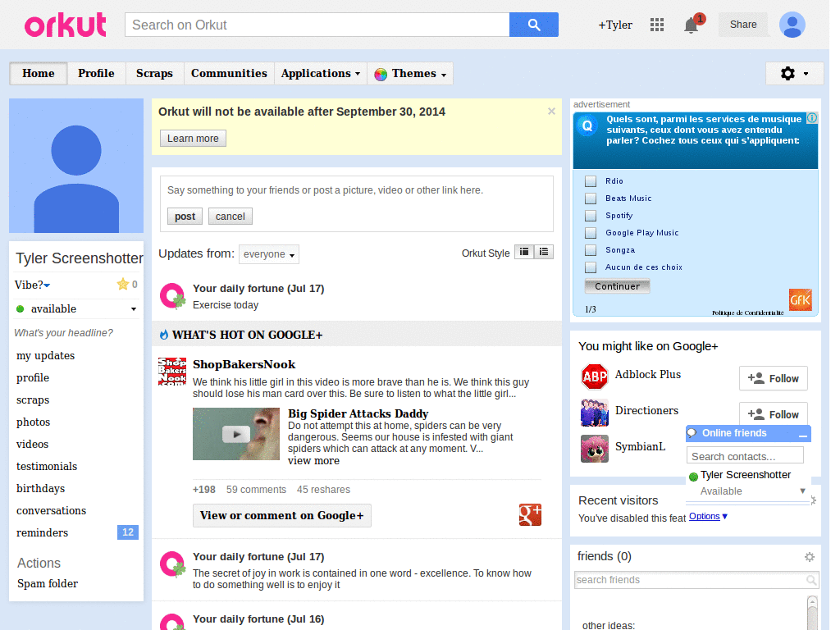Open the Communities tab
This screenshot has width=840, height=630.
(x=229, y=73)
